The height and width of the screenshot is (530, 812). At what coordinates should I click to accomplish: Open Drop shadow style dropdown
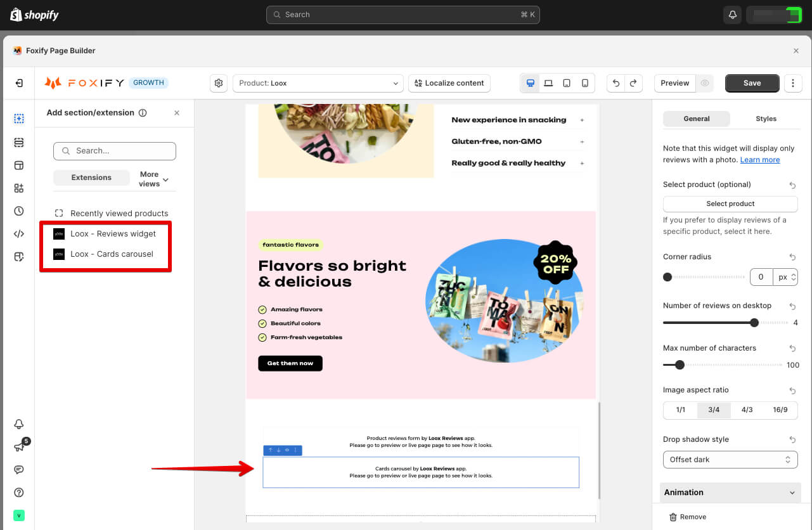tap(730, 460)
